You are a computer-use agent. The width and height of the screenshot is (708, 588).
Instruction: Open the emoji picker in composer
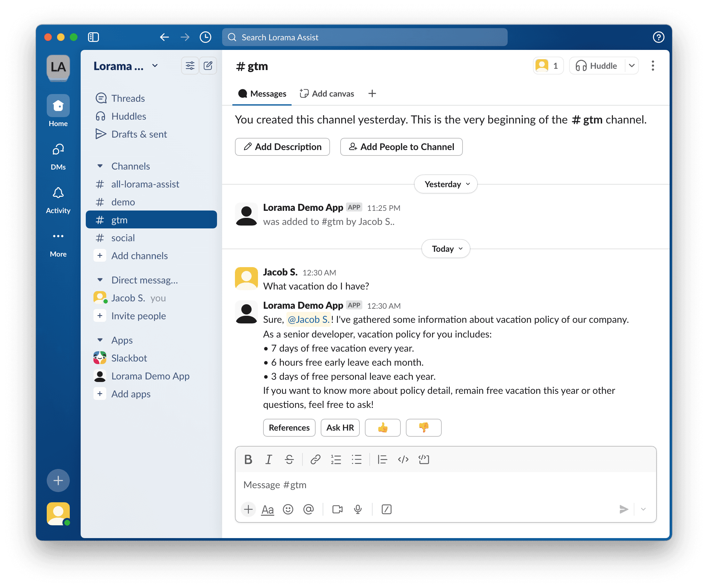click(x=288, y=509)
